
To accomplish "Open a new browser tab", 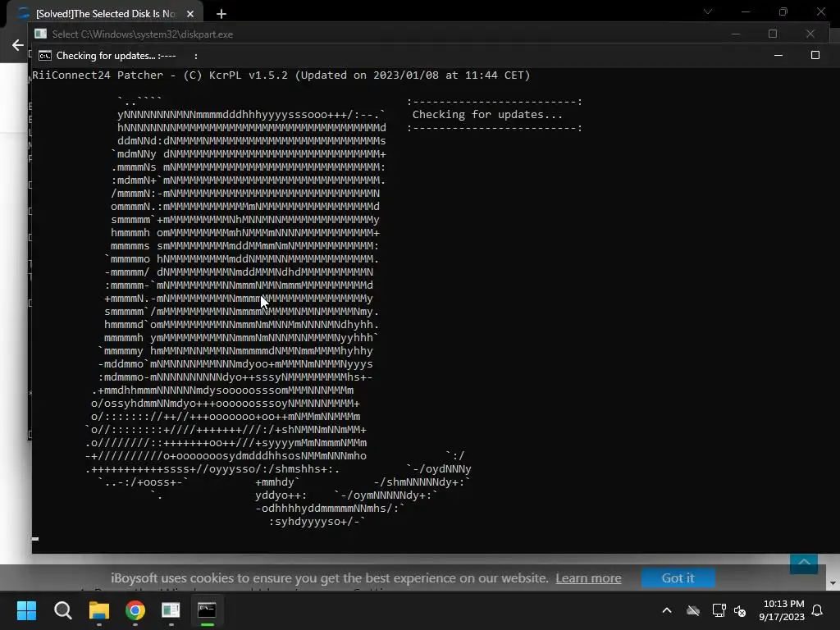I will pos(221,14).
